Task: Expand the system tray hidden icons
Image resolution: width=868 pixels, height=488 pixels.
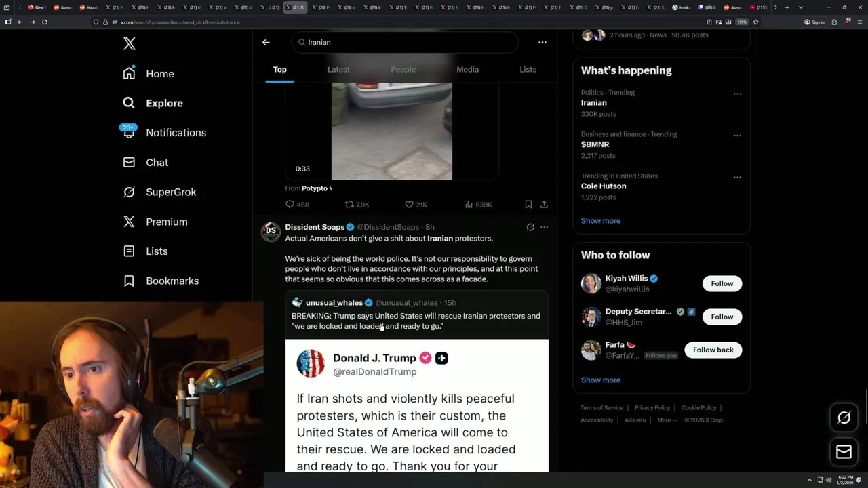Action: [x=809, y=480]
